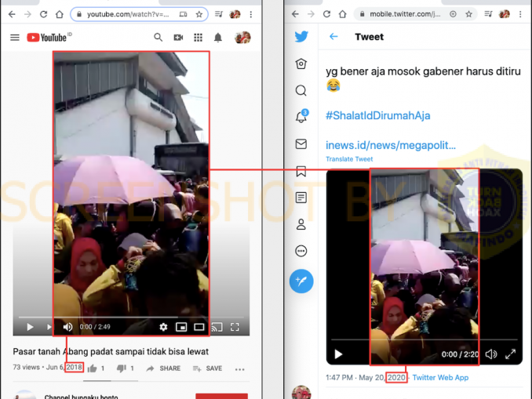532x399 pixels.
Task: Click the YouTube video progress bar
Action: (x=131, y=317)
